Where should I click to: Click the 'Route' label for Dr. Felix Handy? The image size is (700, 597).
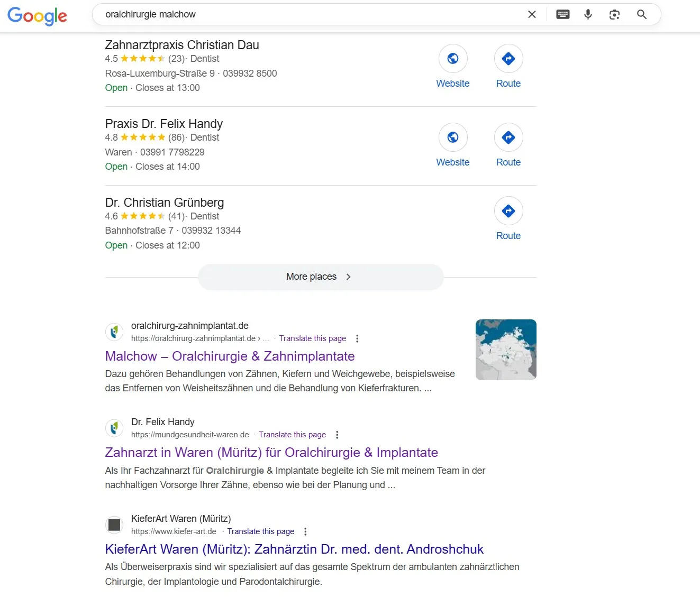[508, 162]
